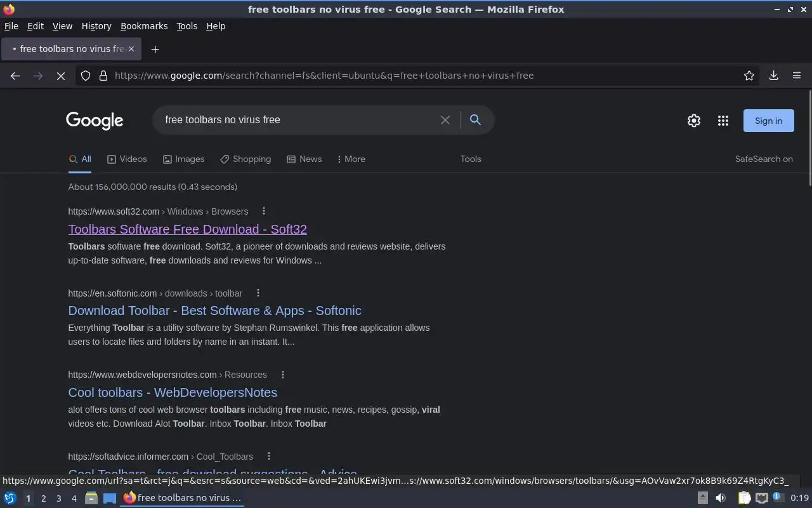Image resolution: width=812 pixels, height=508 pixels.
Task: Switch to Images results
Action: pyautogui.click(x=183, y=159)
